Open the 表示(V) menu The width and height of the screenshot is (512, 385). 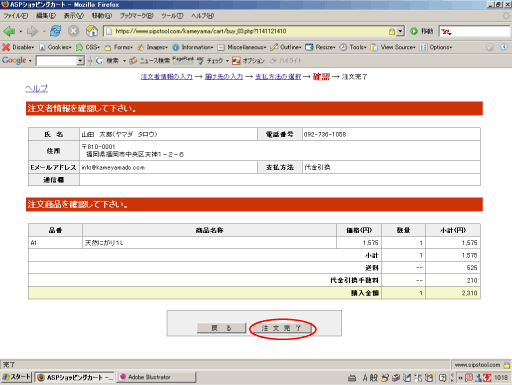[74, 16]
